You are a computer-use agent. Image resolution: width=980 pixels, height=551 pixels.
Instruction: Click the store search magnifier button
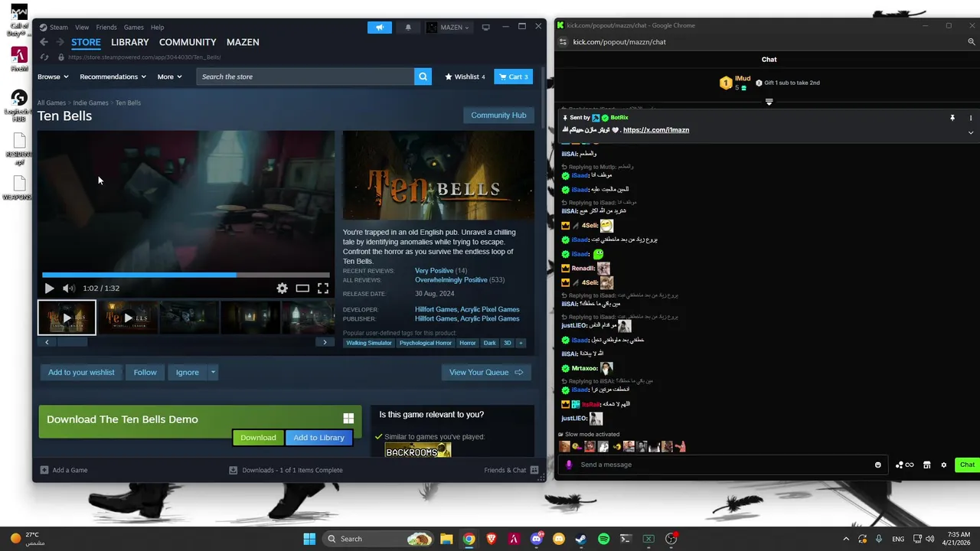423,77
